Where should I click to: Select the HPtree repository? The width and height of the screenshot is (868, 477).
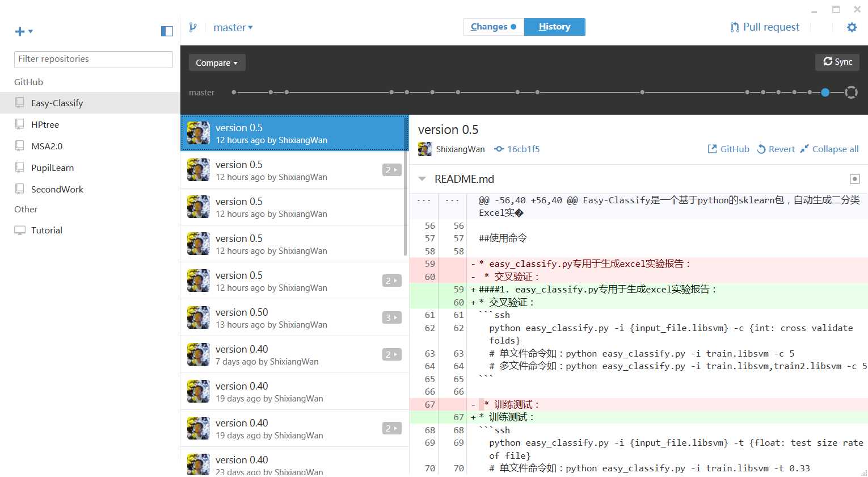tap(90, 124)
